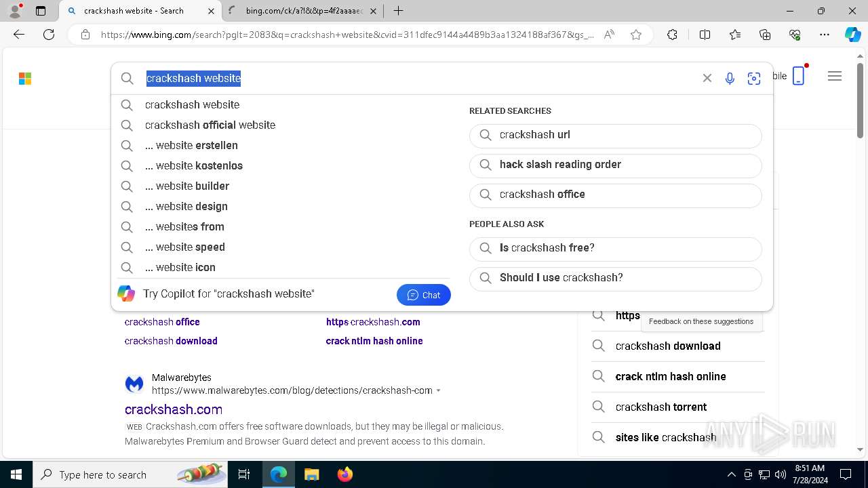Click the Read aloud icon

coord(609,35)
